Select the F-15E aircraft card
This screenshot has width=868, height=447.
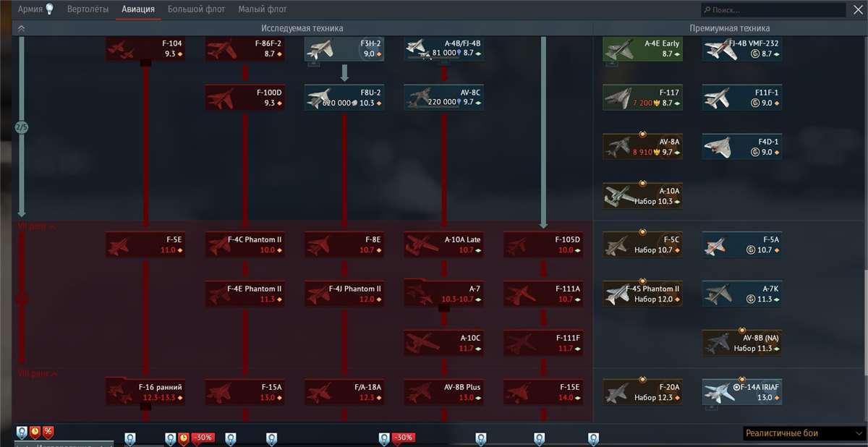543,392
